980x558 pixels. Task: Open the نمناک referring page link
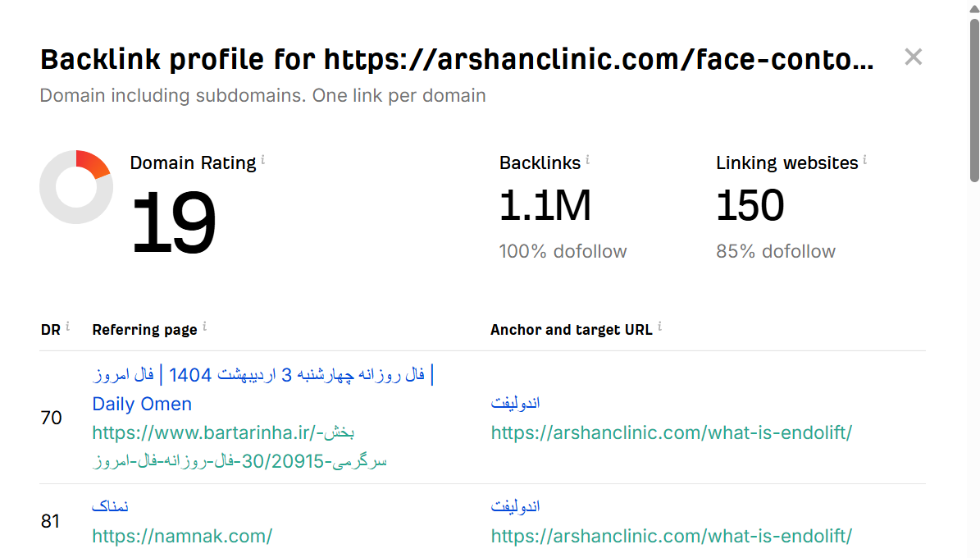point(111,505)
